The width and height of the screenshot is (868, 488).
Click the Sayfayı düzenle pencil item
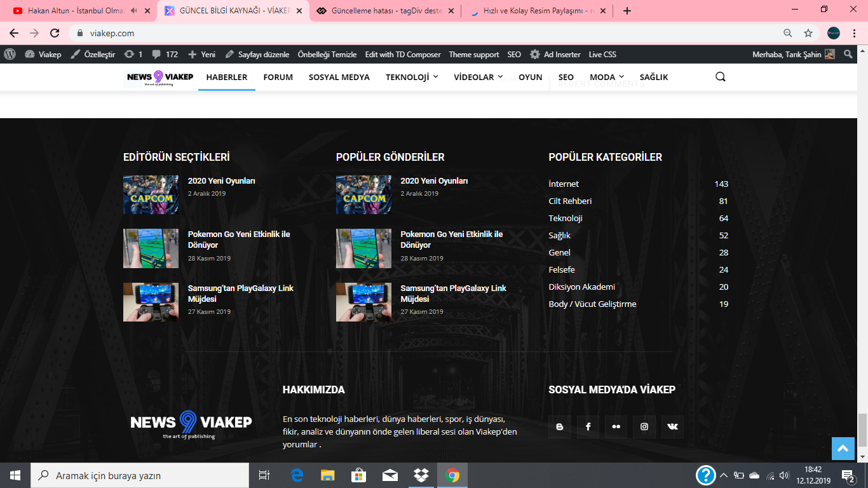pyautogui.click(x=257, y=55)
